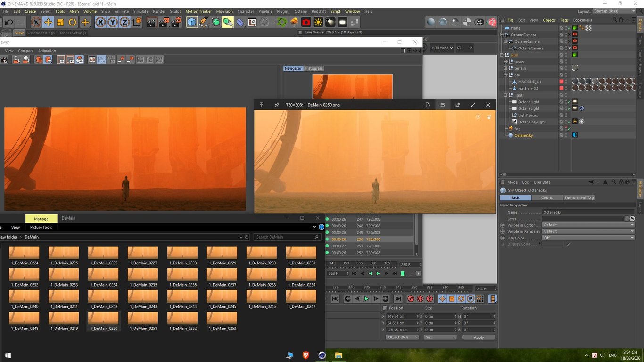The height and width of the screenshot is (362, 644).
Task: Select the Move tool in the toolbar
Action: pyautogui.click(x=48, y=22)
